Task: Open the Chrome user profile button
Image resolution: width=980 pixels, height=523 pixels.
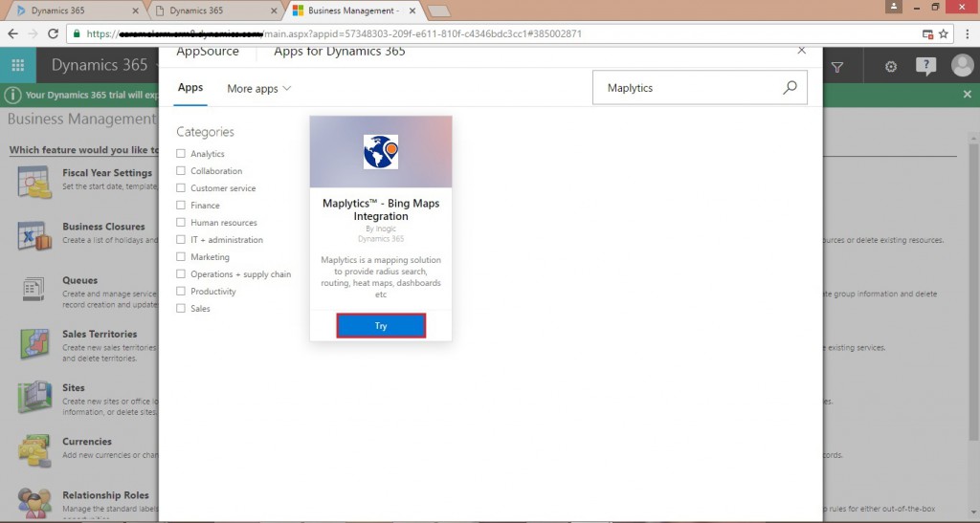Action: pyautogui.click(x=894, y=7)
